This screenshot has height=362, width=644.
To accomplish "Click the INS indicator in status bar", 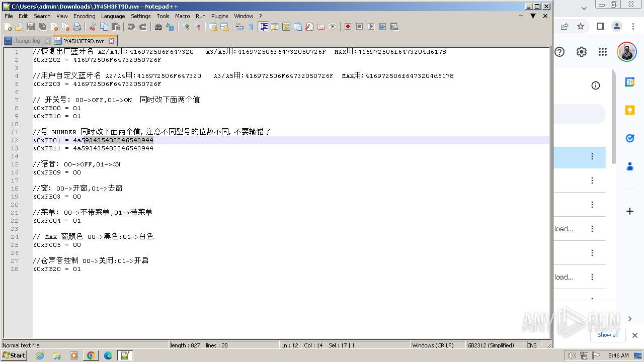I will 532,345.
